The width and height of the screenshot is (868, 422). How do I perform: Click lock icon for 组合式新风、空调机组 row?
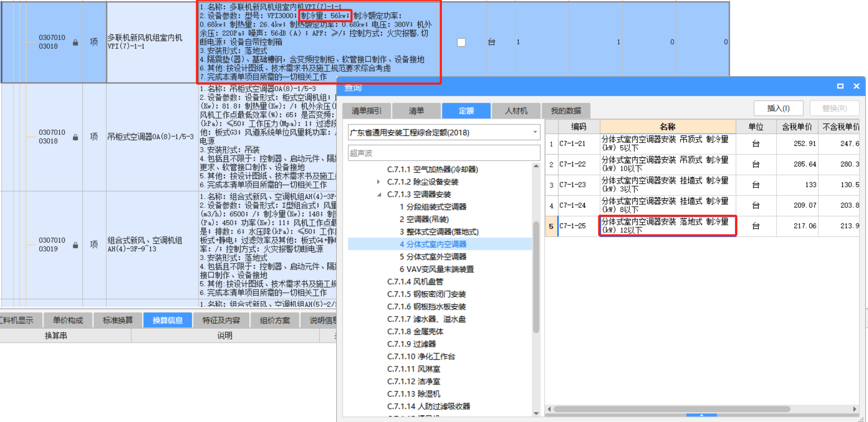tap(75, 245)
